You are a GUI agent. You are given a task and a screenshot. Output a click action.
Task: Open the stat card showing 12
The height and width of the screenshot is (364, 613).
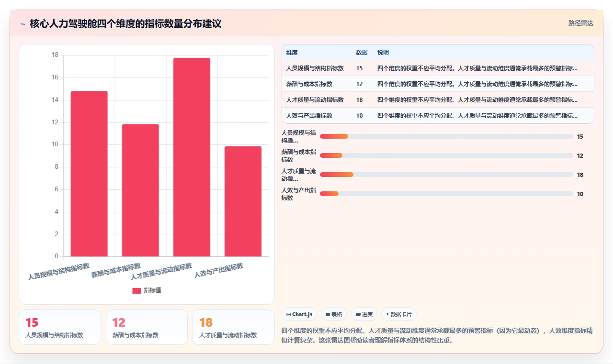click(147, 327)
